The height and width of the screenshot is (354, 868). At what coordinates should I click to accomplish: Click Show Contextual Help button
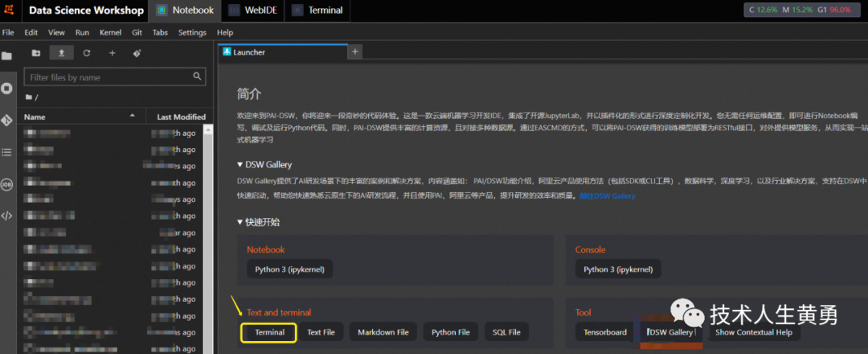point(753,332)
